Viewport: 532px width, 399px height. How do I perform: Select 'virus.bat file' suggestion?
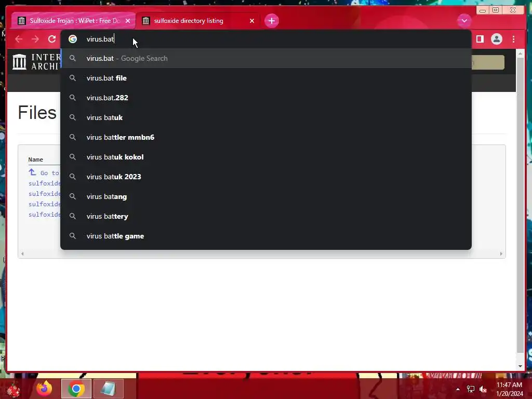point(265,78)
